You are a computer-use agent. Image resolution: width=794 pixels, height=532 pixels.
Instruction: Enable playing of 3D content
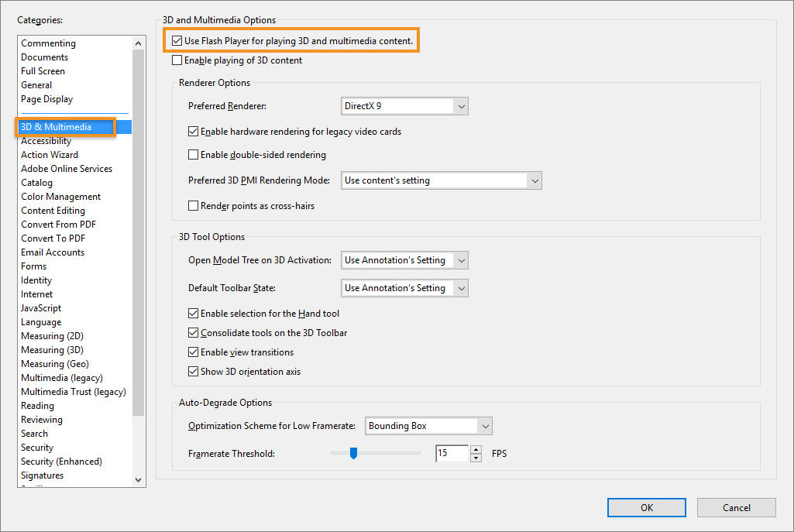177,59
